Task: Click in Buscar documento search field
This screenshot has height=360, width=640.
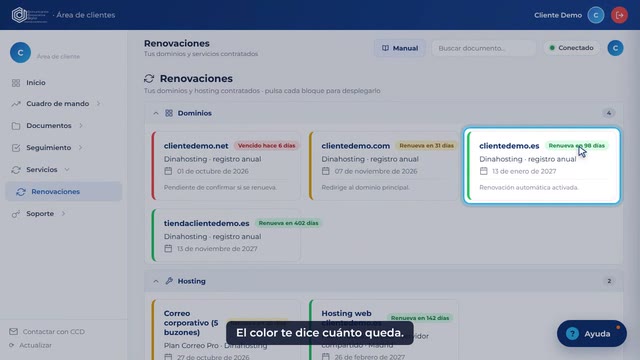Action: (484, 48)
